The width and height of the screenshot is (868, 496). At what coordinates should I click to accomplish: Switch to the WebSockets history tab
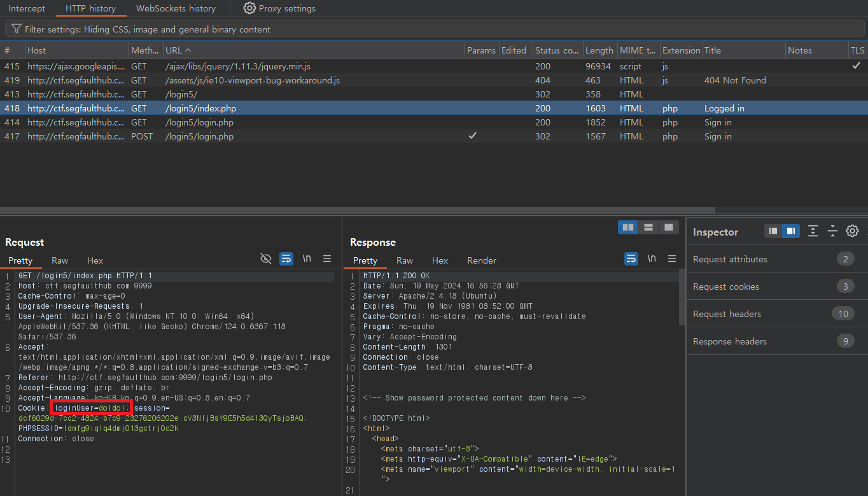(x=176, y=8)
